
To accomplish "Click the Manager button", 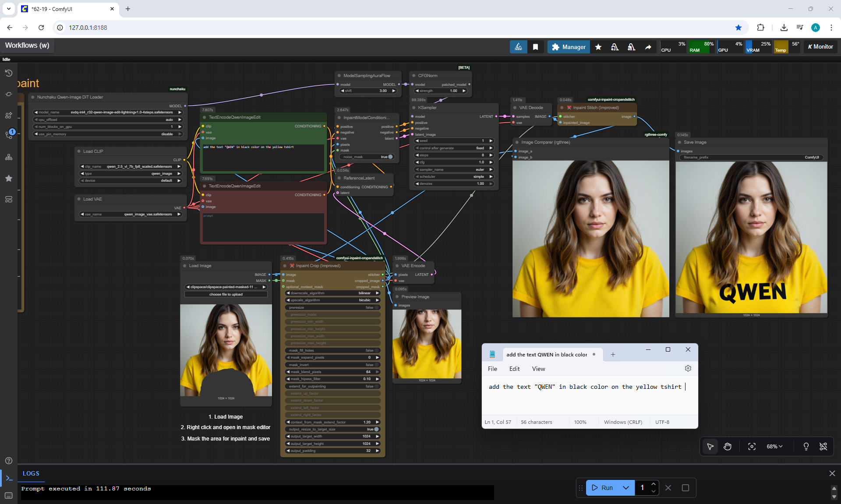I will tap(569, 47).
